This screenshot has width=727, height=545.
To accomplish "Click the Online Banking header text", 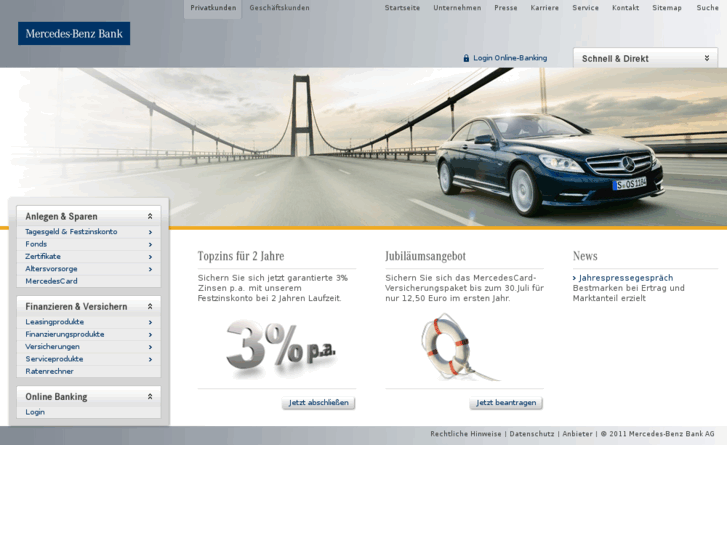I will point(56,397).
